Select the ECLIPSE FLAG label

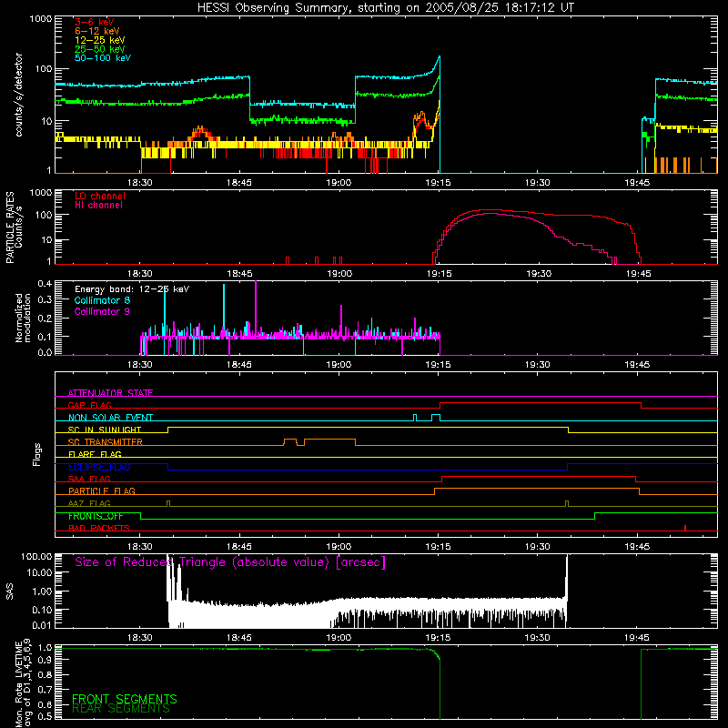99,467
